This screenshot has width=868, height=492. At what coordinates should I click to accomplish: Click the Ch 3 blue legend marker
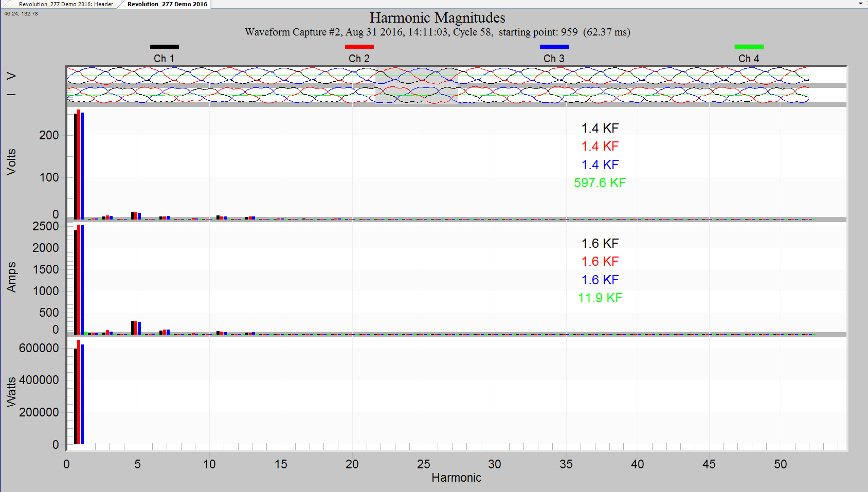coord(554,46)
